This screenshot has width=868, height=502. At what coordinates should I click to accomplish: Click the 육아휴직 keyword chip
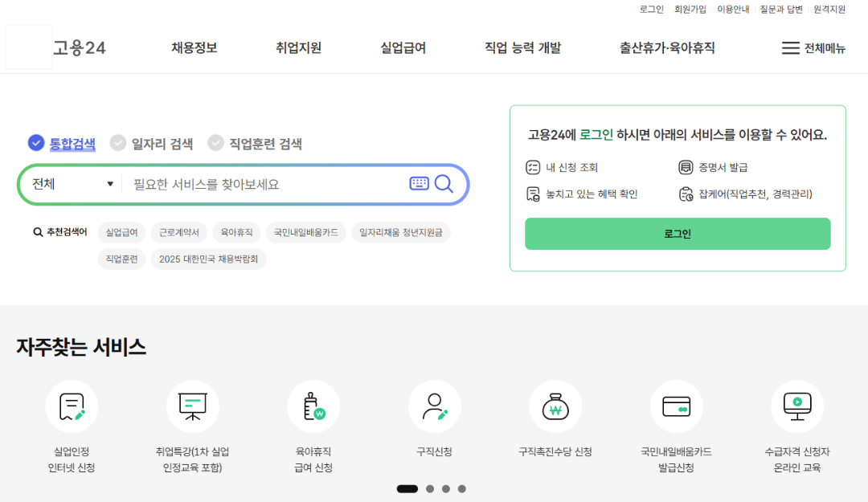click(x=237, y=232)
